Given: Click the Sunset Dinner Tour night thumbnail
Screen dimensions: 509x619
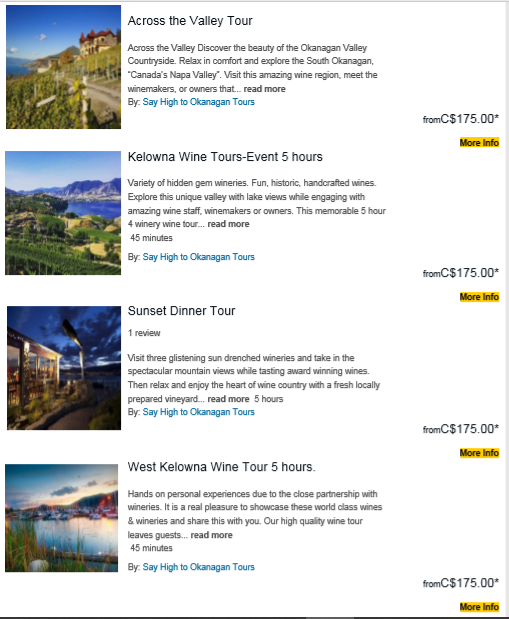Looking at the screenshot, I should [64, 368].
